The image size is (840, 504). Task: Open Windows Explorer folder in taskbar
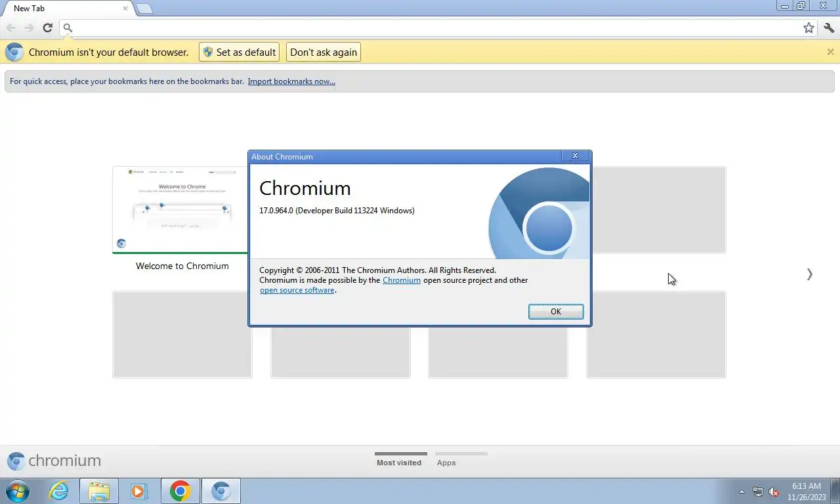click(99, 491)
